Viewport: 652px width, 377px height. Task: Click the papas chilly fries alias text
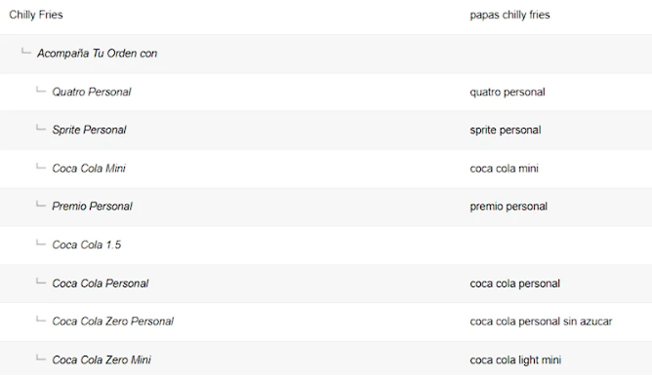click(510, 15)
